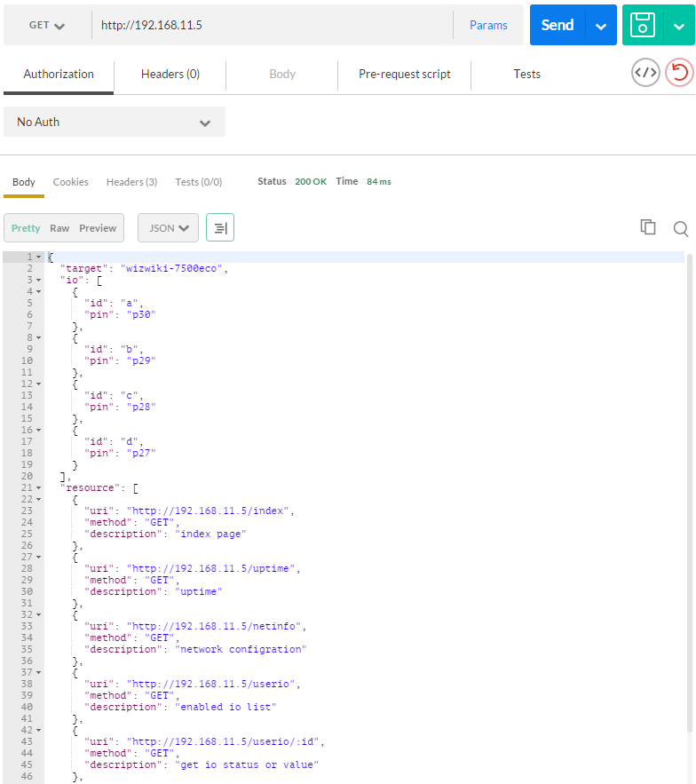This screenshot has width=696, height=784.
Task: Click the Params link
Action: click(488, 25)
